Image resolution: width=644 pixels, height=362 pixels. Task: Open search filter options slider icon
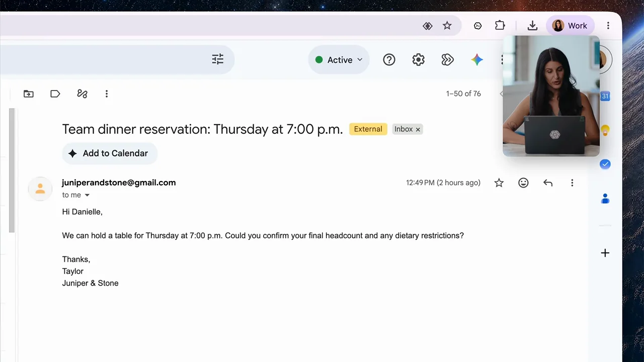[x=217, y=59]
